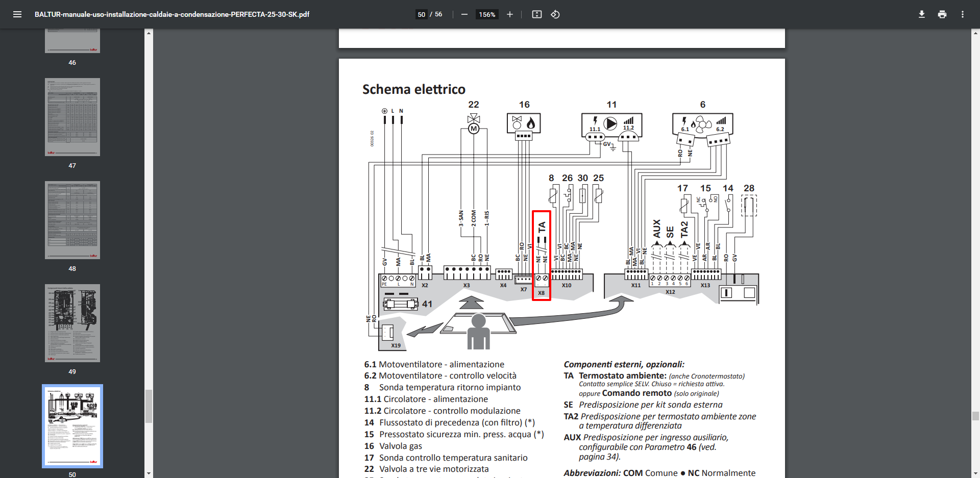Click the PDF file name title
Image resolution: width=980 pixels, height=478 pixels.
click(x=172, y=14)
